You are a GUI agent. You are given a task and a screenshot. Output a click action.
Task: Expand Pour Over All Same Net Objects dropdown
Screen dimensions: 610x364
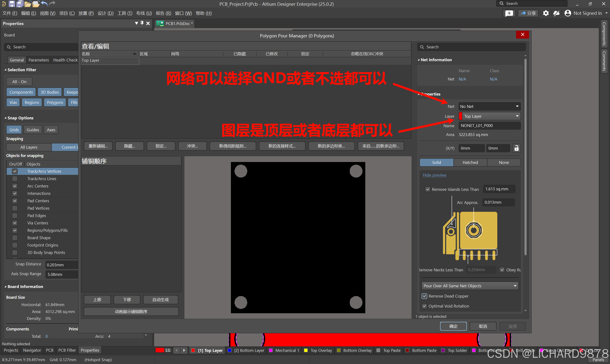coord(470,286)
